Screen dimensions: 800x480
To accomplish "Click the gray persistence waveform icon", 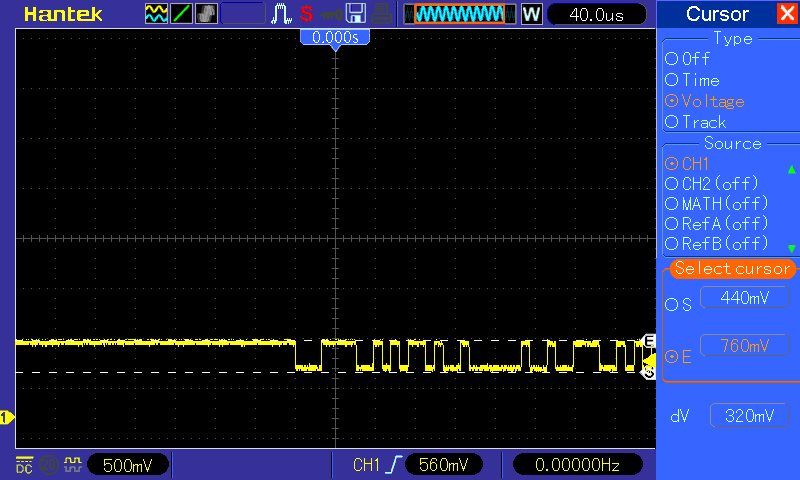I will coord(207,14).
